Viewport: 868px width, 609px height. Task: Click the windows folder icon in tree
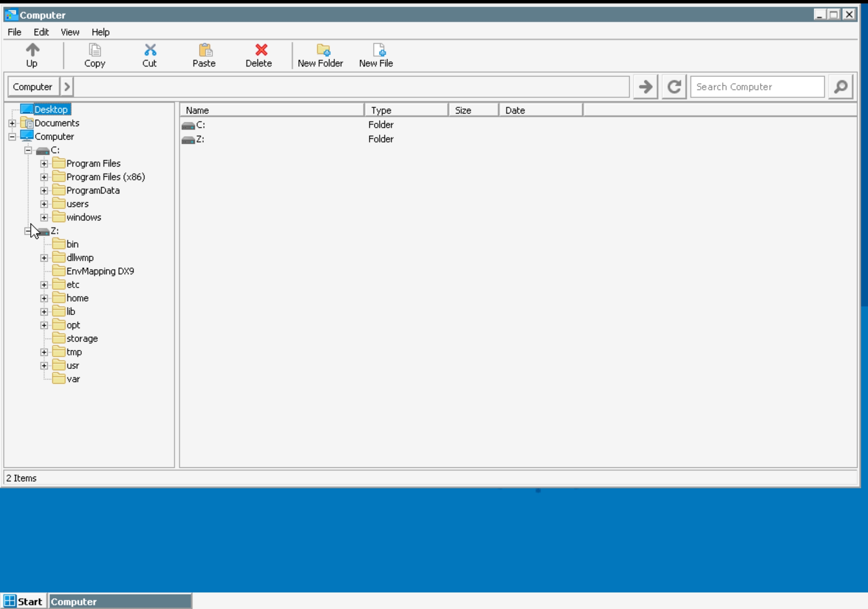point(58,217)
